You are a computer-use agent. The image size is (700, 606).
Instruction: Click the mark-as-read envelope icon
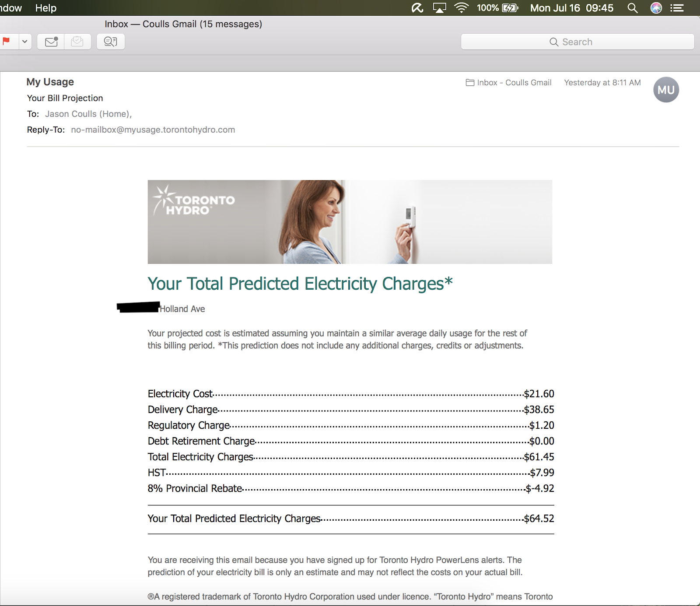coord(78,42)
